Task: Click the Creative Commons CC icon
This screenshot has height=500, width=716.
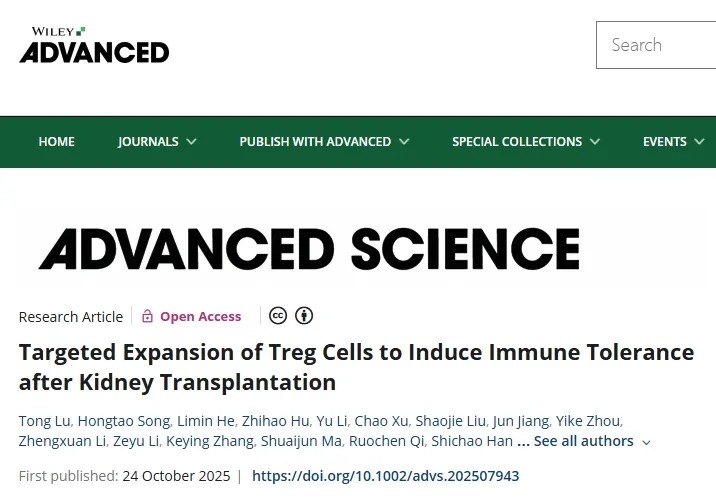Action: click(x=278, y=316)
